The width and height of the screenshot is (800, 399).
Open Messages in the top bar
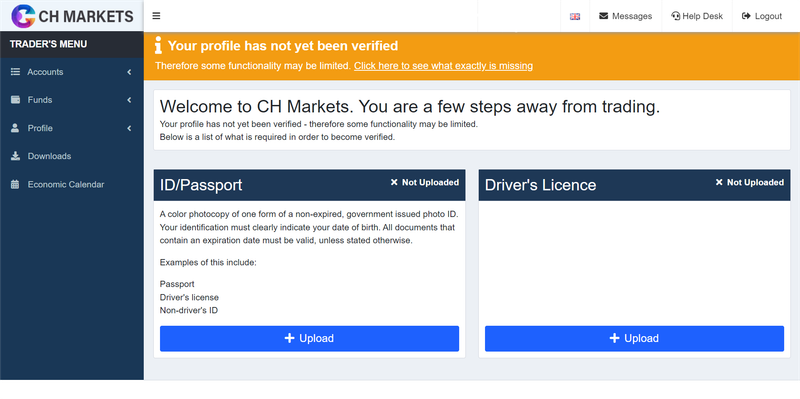tap(626, 16)
